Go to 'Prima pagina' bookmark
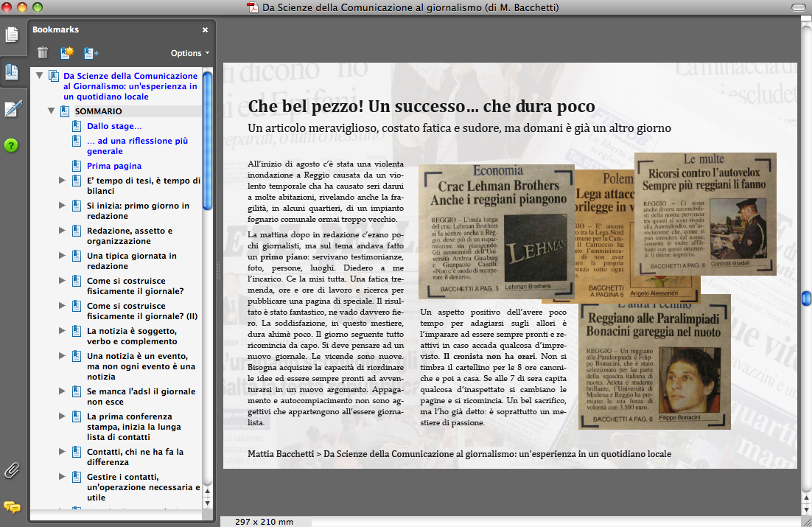Image resolution: width=812 pixels, height=527 pixels. coord(113,166)
